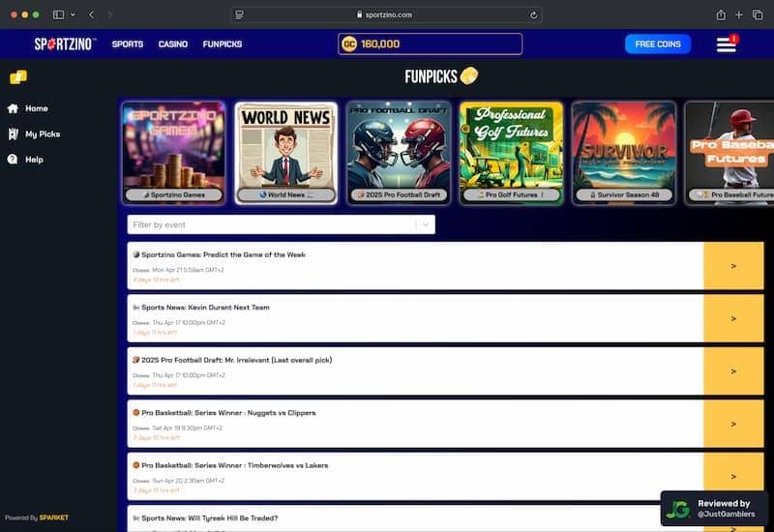Open the hamburger menu with notification badge
Image resolution: width=774 pixels, height=532 pixels.
click(x=727, y=44)
